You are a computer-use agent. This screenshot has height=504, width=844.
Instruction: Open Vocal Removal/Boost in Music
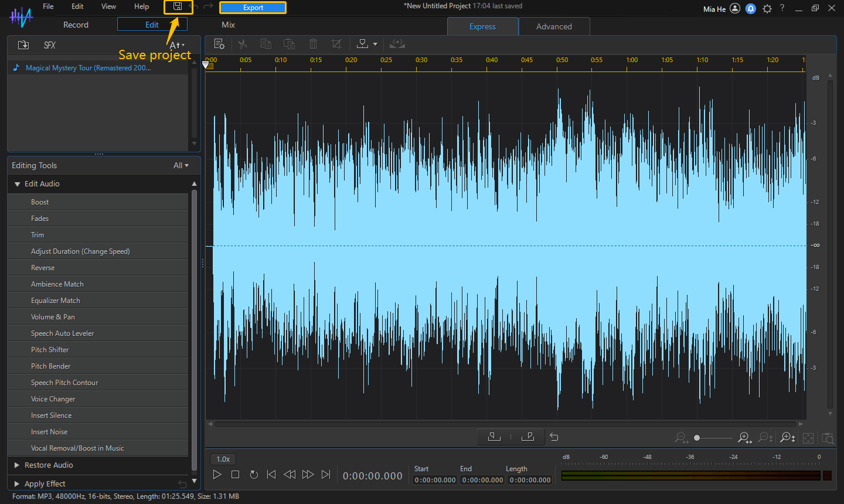pos(98,448)
